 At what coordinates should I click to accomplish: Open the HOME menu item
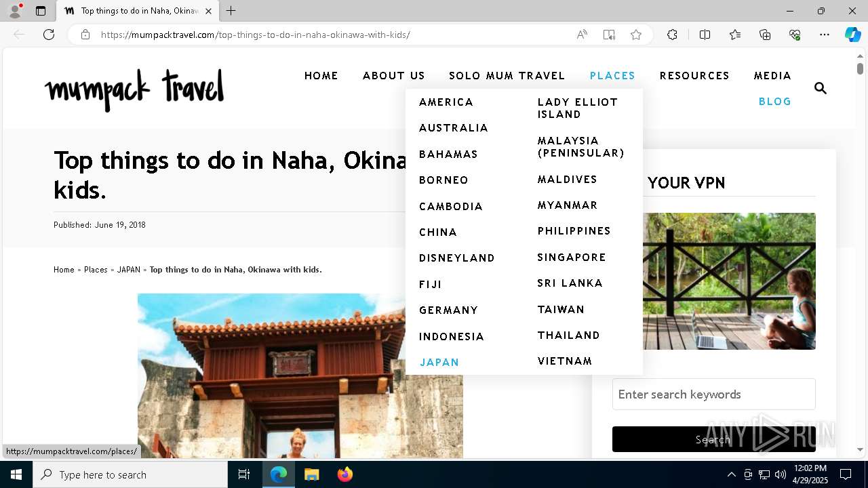(321, 76)
